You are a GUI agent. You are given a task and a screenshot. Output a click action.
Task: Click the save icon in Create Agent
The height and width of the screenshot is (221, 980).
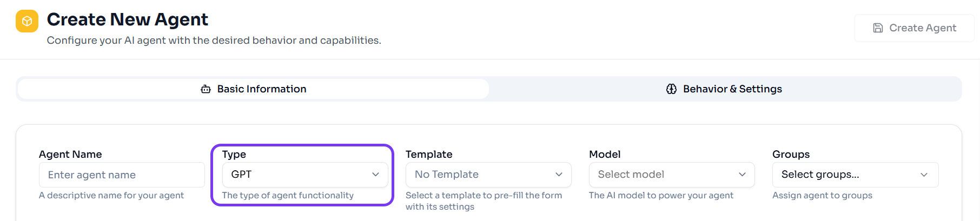[878, 28]
